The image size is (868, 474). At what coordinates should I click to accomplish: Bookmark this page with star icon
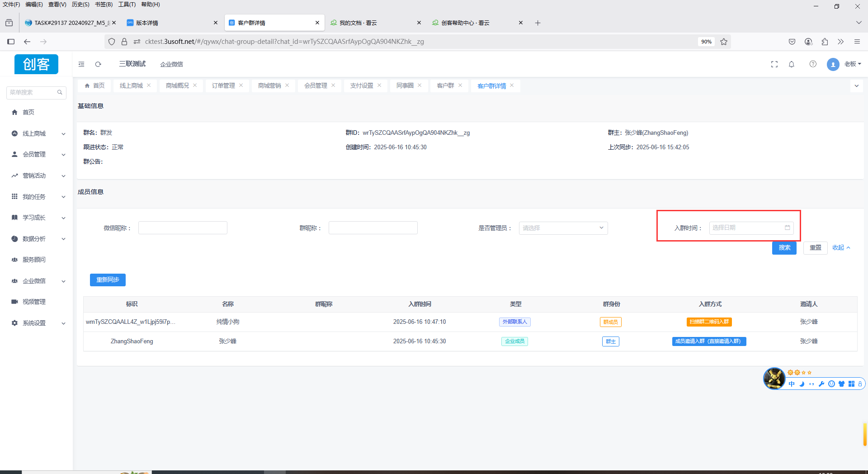tap(724, 42)
